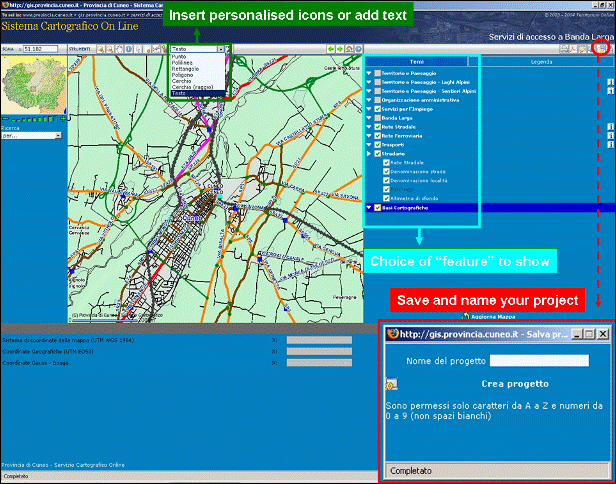Select the pan hand tool
616x484 pixels.
pos(119,49)
